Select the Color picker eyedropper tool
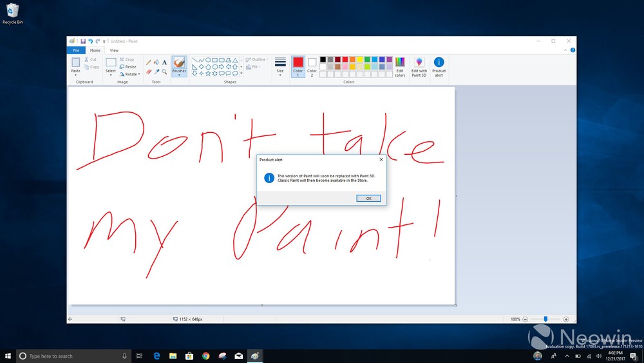The height and width of the screenshot is (363, 644). click(x=156, y=72)
